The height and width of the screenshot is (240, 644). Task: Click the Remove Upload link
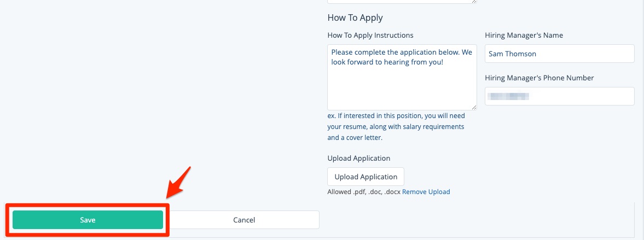point(426,192)
